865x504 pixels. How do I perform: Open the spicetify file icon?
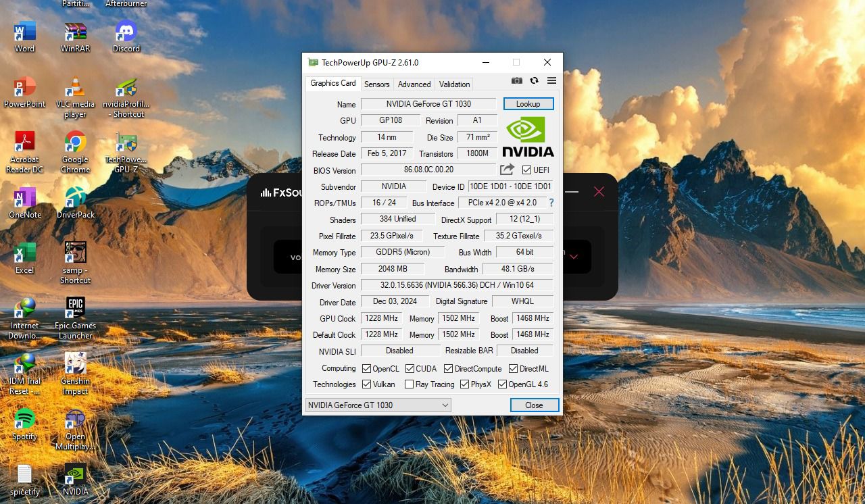[25, 480]
